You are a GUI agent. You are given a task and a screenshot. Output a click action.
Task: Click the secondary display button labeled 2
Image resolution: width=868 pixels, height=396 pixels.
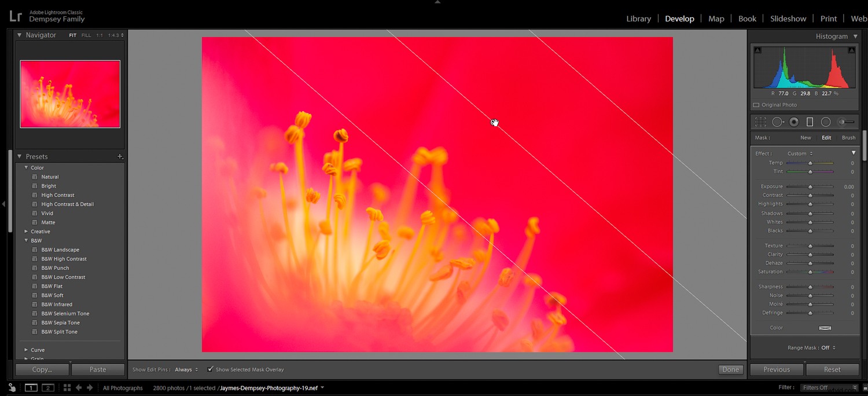(48, 388)
